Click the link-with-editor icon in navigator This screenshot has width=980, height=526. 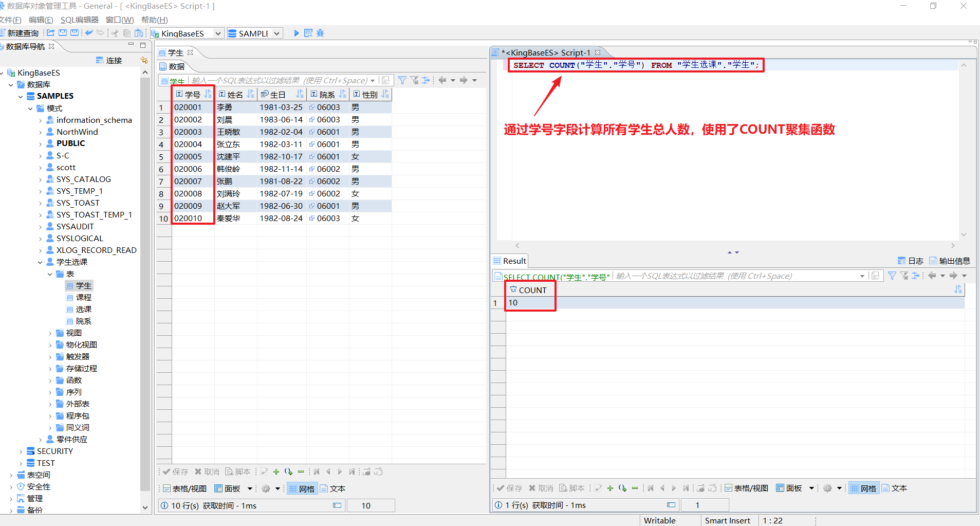[x=144, y=60]
